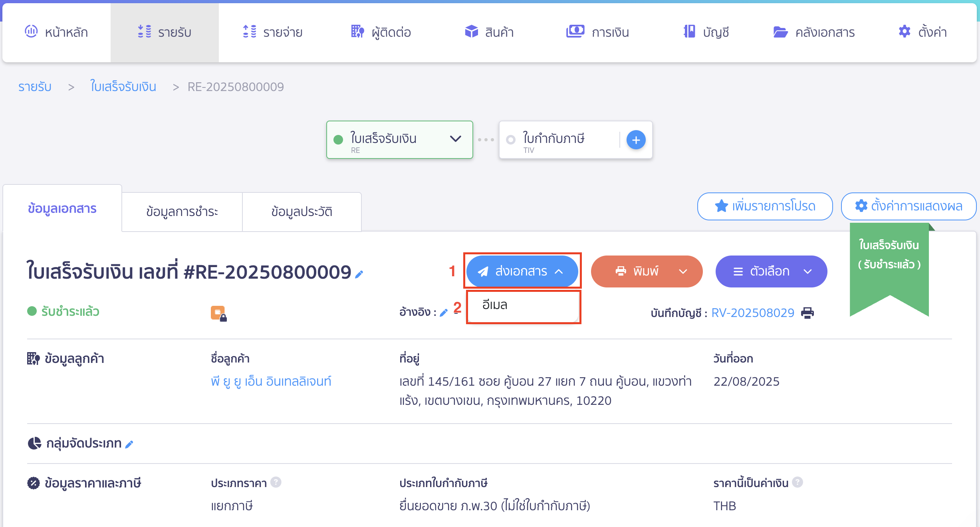This screenshot has height=527, width=980.
Task: Open the คลังเอกสาร document library
Action: click(x=814, y=32)
